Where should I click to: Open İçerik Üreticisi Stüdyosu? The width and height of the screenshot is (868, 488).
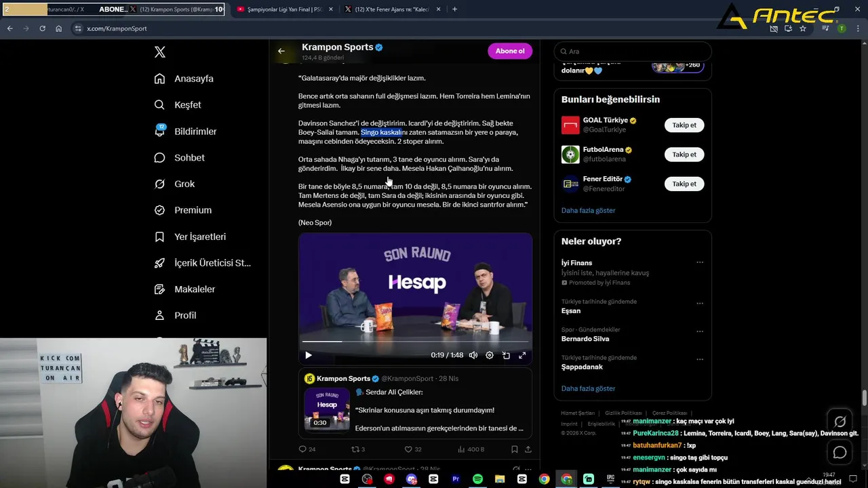(x=202, y=263)
